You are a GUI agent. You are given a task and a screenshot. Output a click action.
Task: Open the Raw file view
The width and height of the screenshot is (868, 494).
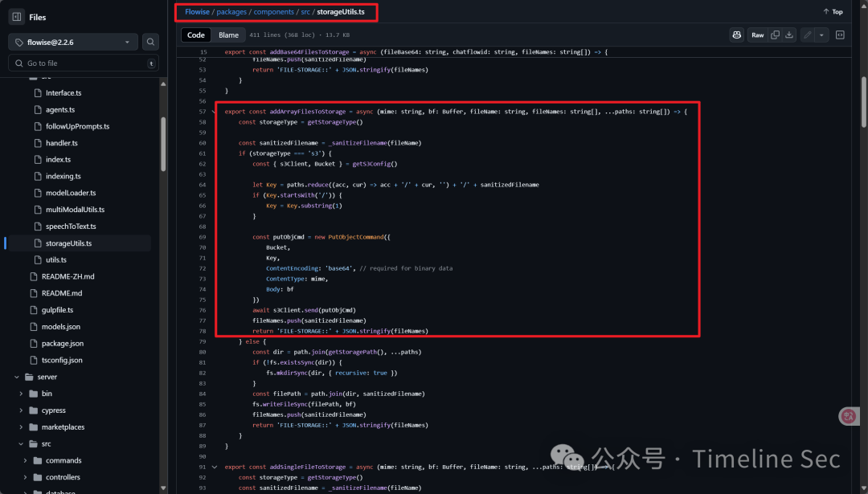pyautogui.click(x=757, y=35)
